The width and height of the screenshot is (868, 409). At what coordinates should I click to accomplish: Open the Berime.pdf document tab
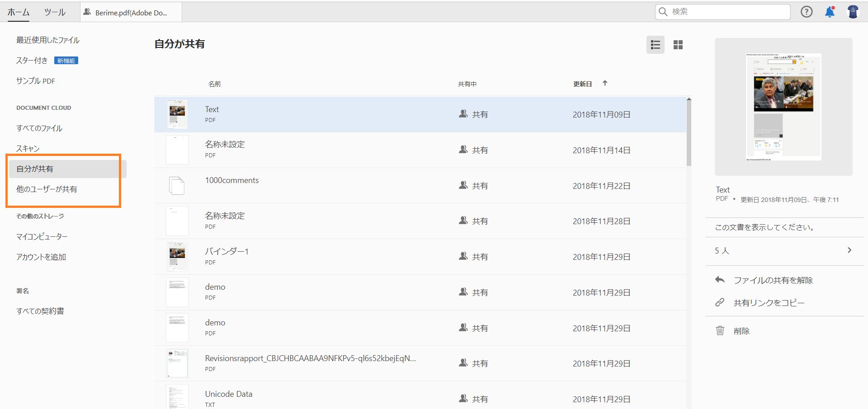[131, 12]
